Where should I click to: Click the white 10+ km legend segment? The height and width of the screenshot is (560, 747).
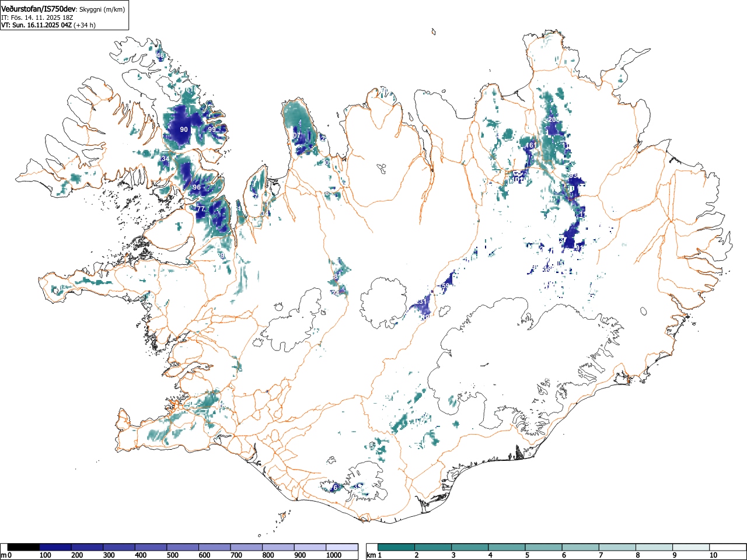727,547
